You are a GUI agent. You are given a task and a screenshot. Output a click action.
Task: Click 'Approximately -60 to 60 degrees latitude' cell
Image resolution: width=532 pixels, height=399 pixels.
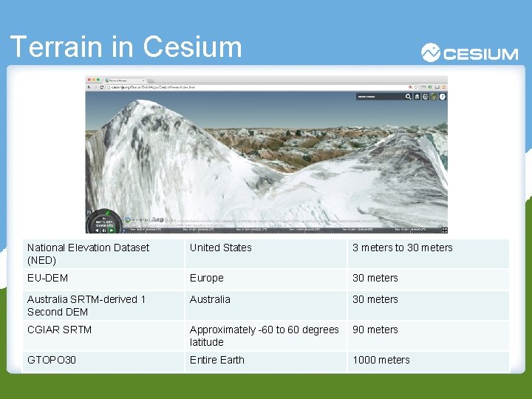click(x=266, y=335)
